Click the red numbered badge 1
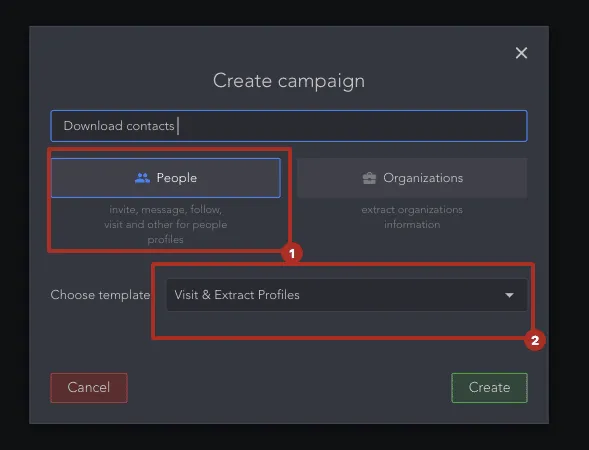This screenshot has height=450, width=589. [x=292, y=254]
